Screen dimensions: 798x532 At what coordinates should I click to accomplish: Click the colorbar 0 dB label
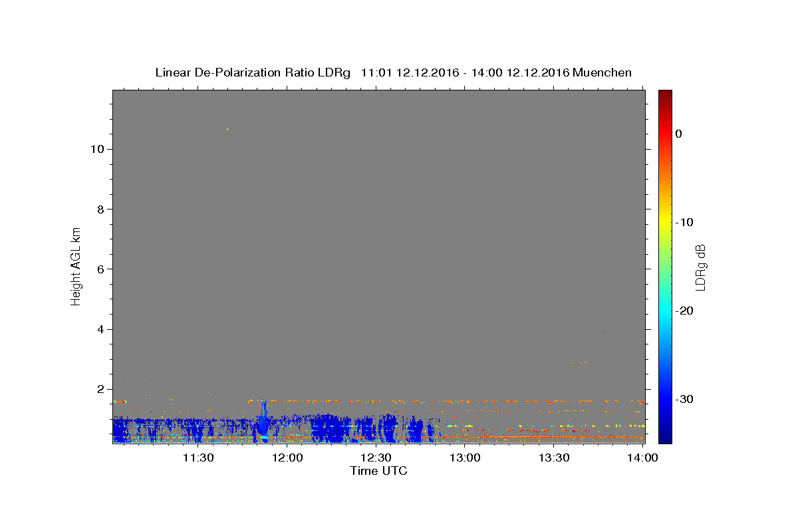[678, 134]
